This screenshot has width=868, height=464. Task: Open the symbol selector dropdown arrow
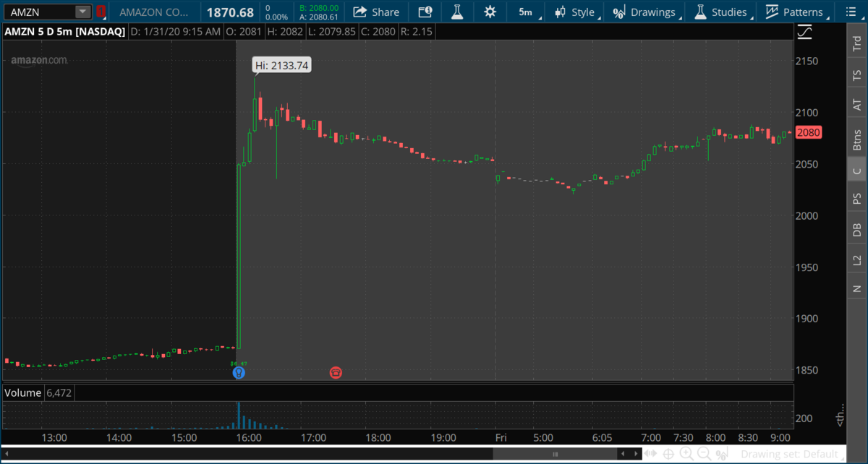click(83, 12)
